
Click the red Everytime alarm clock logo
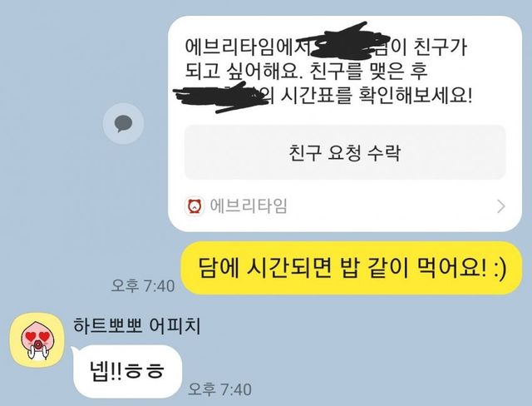tap(195, 206)
